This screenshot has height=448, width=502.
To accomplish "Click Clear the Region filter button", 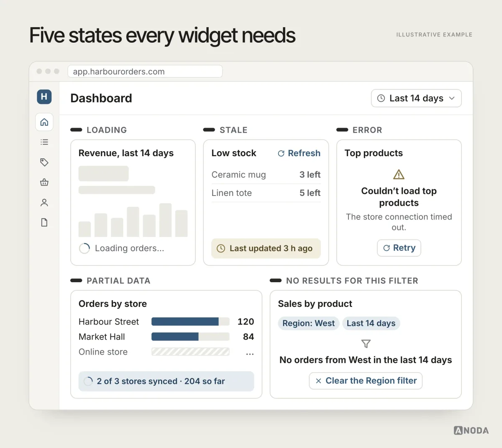I will [366, 381].
